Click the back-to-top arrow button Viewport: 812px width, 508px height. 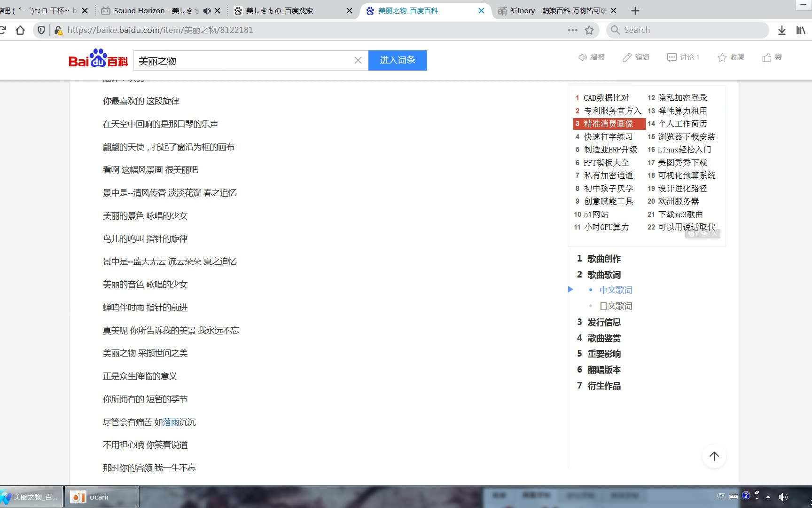(x=714, y=456)
